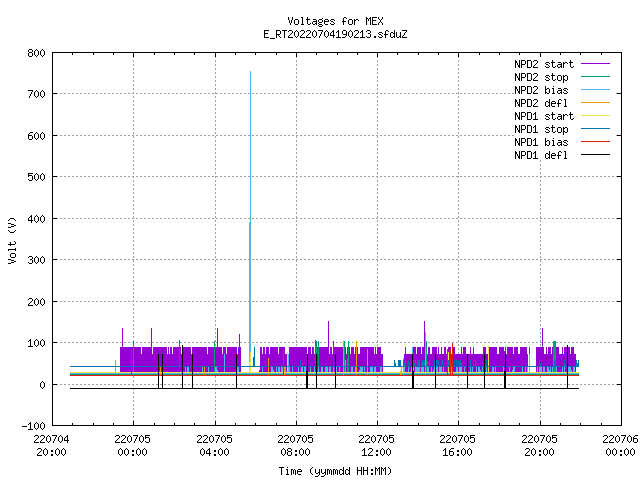Click the -100 y-axis tick label
This screenshot has height=480, width=640.
point(33,426)
